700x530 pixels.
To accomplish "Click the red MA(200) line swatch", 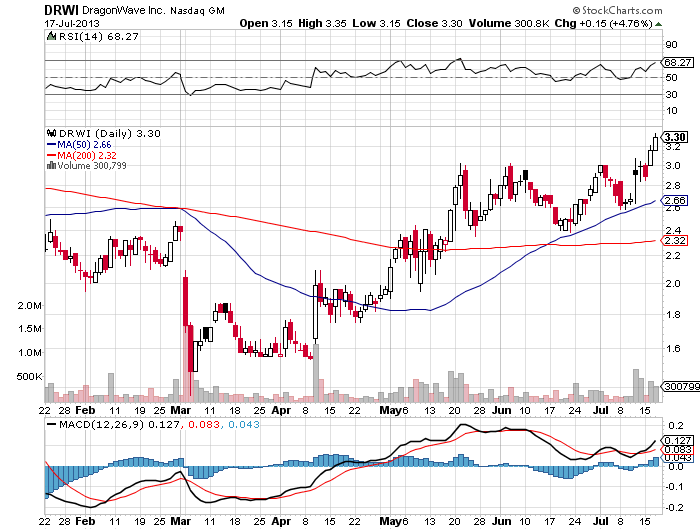I will point(51,155).
